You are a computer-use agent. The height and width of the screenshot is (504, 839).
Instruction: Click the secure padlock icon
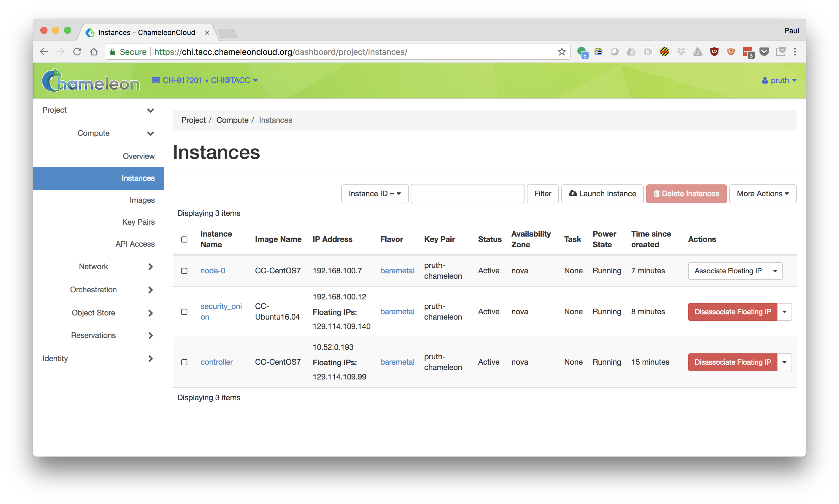pyautogui.click(x=113, y=52)
